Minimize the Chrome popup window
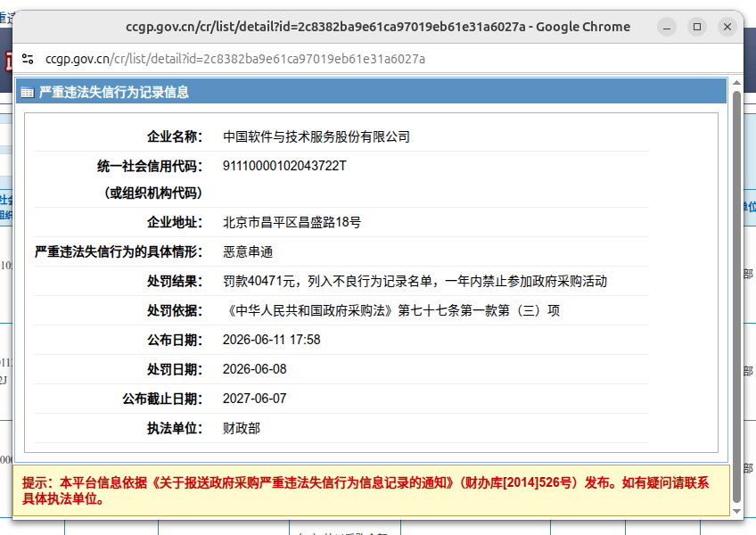This screenshot has width=756, height=535. point(667,27)
